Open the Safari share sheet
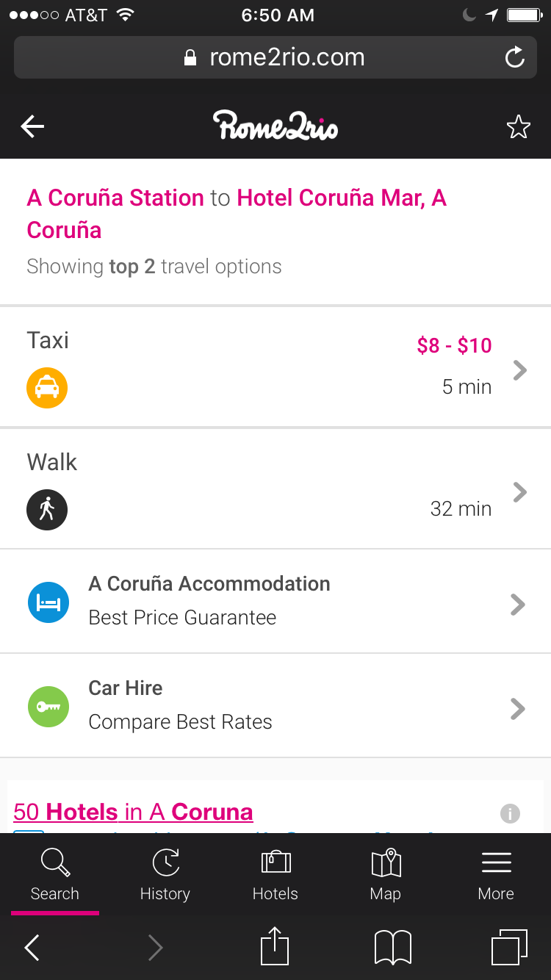Image resolution: width=551 pixels, height=980 pixels. click(275, 946)
